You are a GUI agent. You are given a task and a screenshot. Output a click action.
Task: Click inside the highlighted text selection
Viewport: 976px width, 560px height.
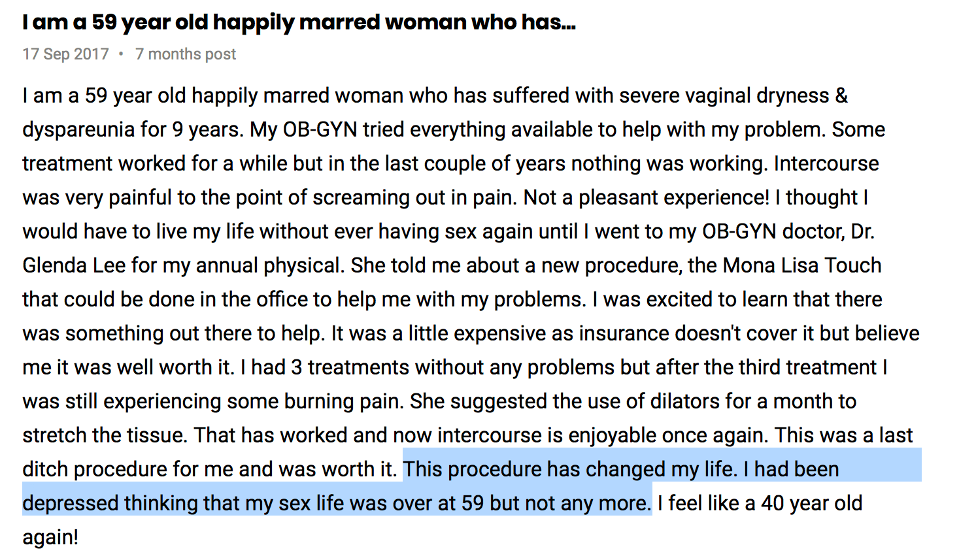[337, 503]
